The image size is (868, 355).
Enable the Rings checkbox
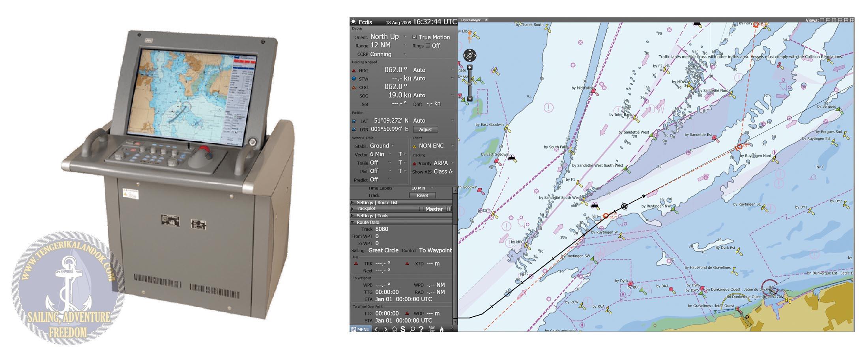[x=428, y=45]
